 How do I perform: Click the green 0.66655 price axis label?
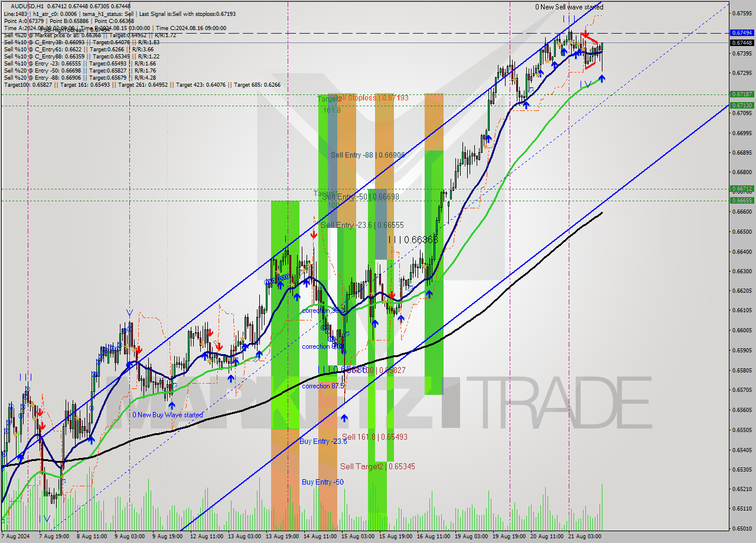point(742,200)
